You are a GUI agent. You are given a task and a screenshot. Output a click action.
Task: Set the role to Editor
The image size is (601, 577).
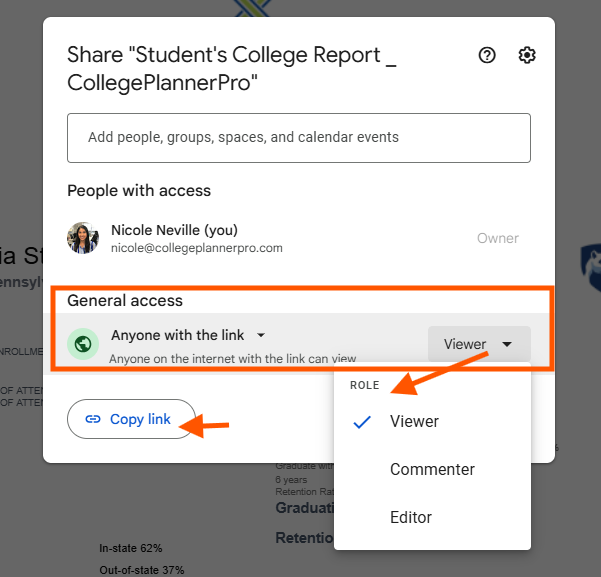coord(411,517)
